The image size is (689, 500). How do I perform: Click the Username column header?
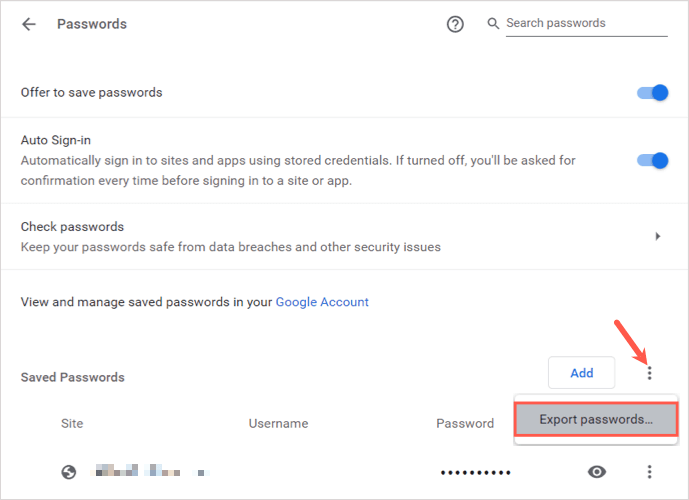(x=278, y=424)
